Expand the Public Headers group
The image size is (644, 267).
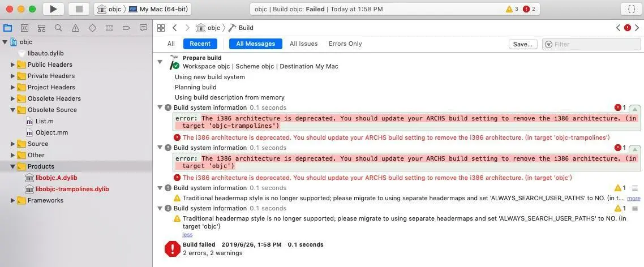pos(12,64)
